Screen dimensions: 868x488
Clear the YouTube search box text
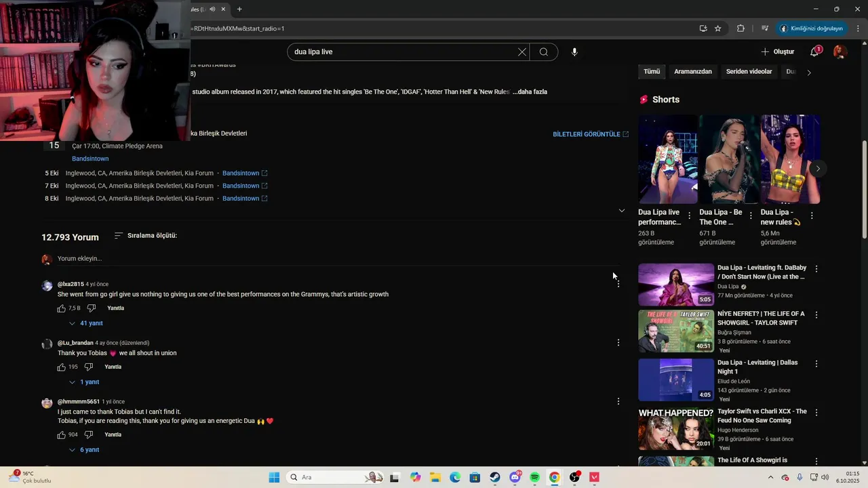pyautogui.click(x=522, y=52)
